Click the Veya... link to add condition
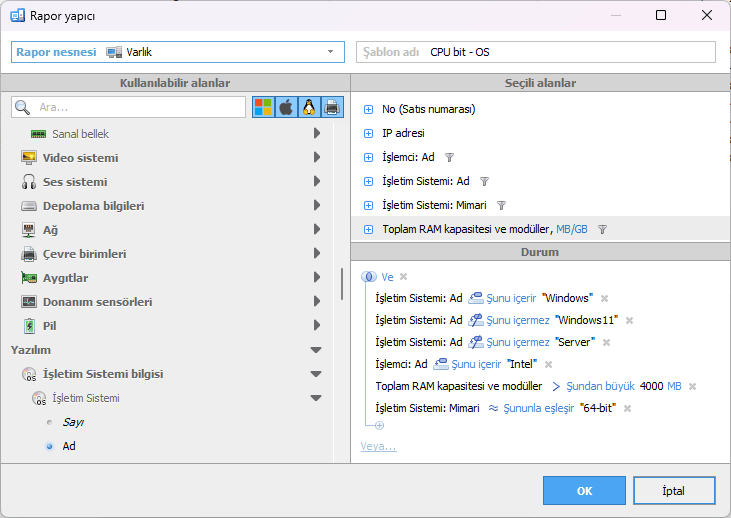This screenshot has height=518, width=731. pyautogui.click(x=378, y=446)
